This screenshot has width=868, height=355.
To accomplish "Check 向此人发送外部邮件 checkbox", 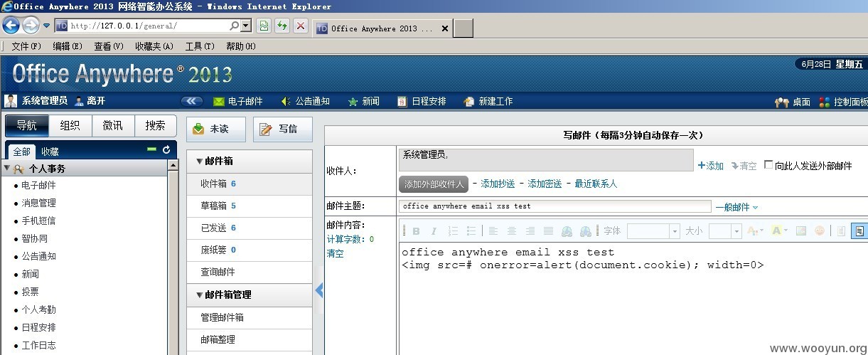I will pyautogui.click(x=768, y=165).
